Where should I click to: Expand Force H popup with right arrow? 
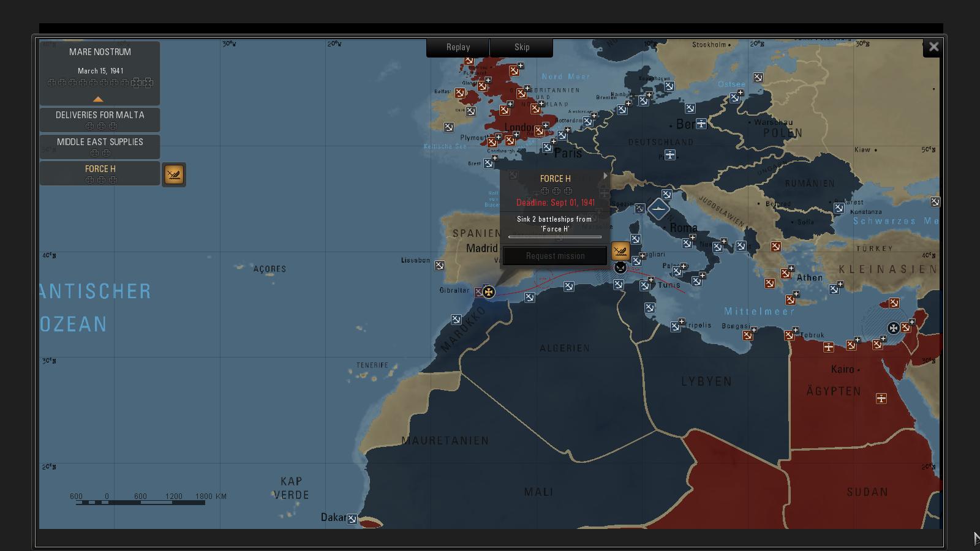(605, 176)
